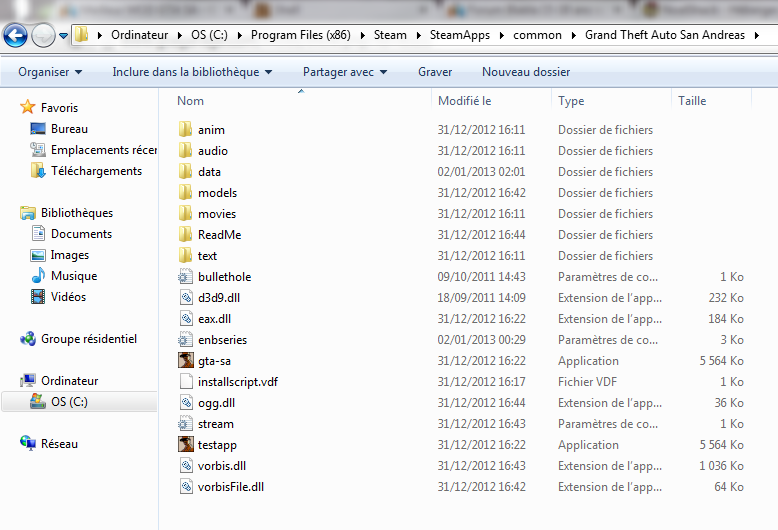Select the Favoris star icon
The image size is (778, 530).
pyautogui.click(x=27, y=107)
